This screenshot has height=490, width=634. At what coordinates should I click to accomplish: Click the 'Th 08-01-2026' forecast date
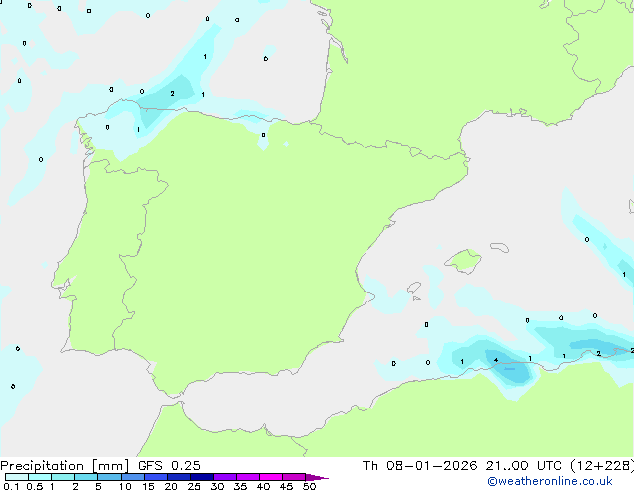420,466
